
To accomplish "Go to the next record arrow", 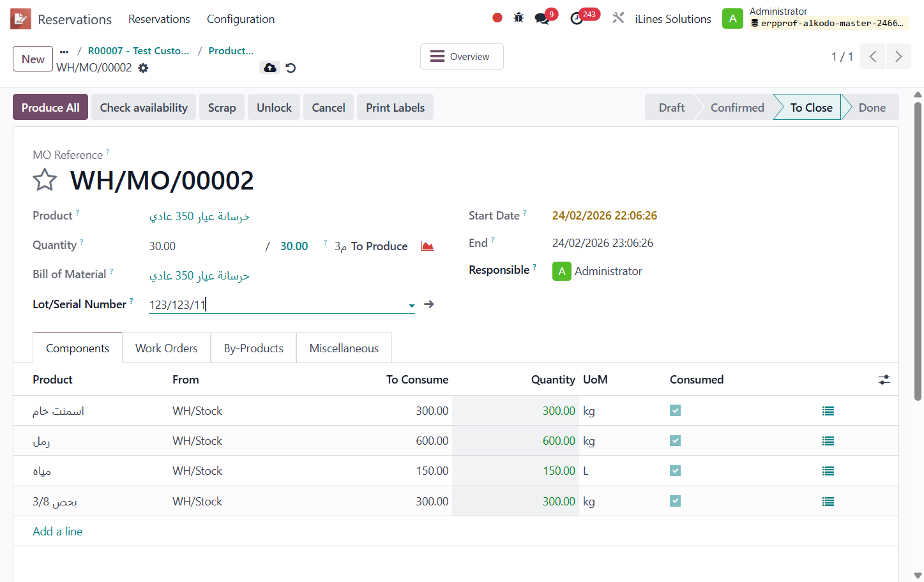I will click(898, 56).
